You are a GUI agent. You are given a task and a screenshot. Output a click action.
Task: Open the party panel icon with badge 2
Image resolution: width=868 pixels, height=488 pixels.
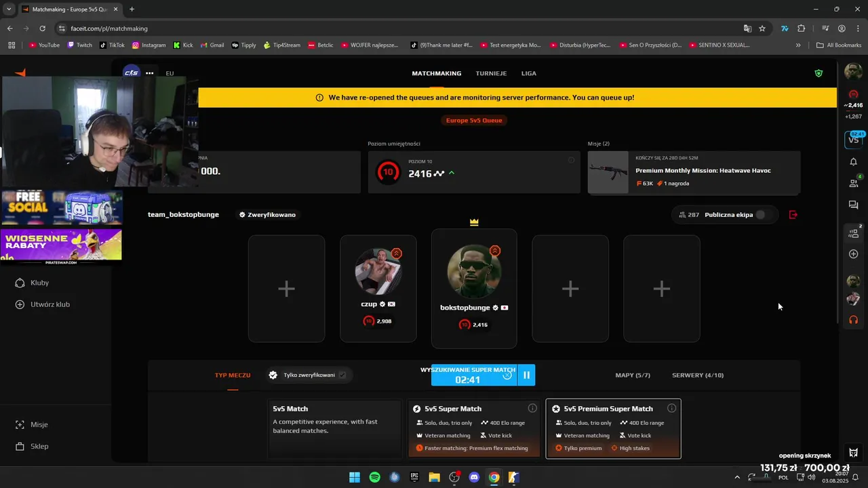[853, 233]
